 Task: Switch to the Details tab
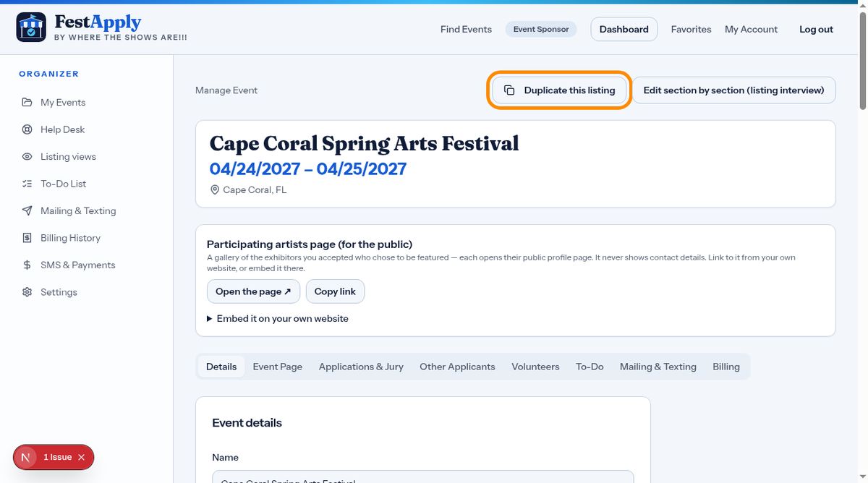tap(221, 367)
